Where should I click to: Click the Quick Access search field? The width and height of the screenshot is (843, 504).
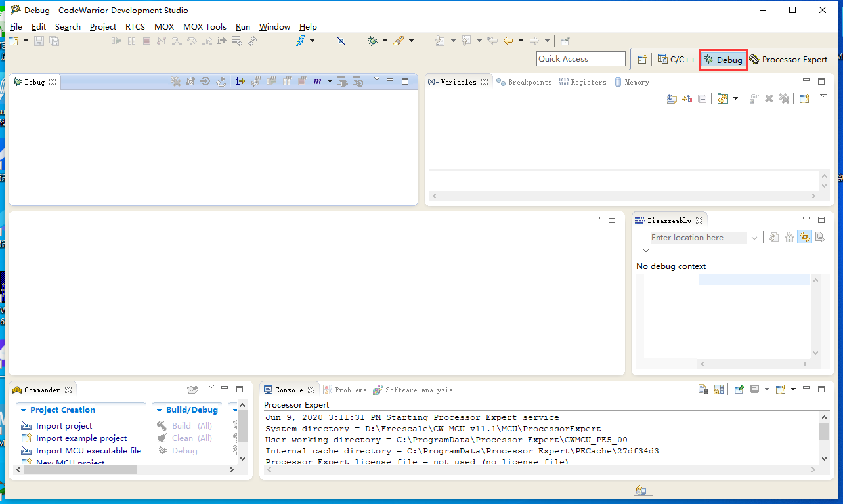tap(581, 59)
